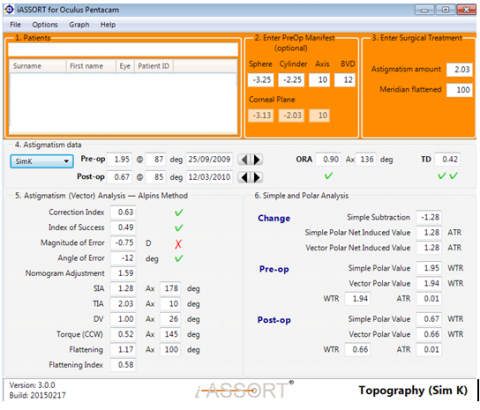Click the Post-op magnitude field 0.67

click(120, 177)
